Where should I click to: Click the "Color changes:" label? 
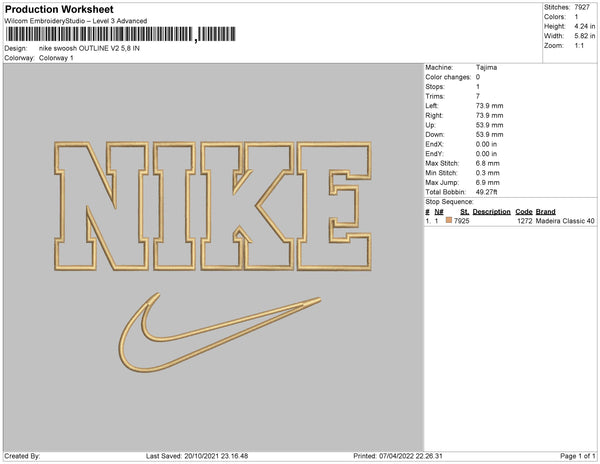point(448,77)
